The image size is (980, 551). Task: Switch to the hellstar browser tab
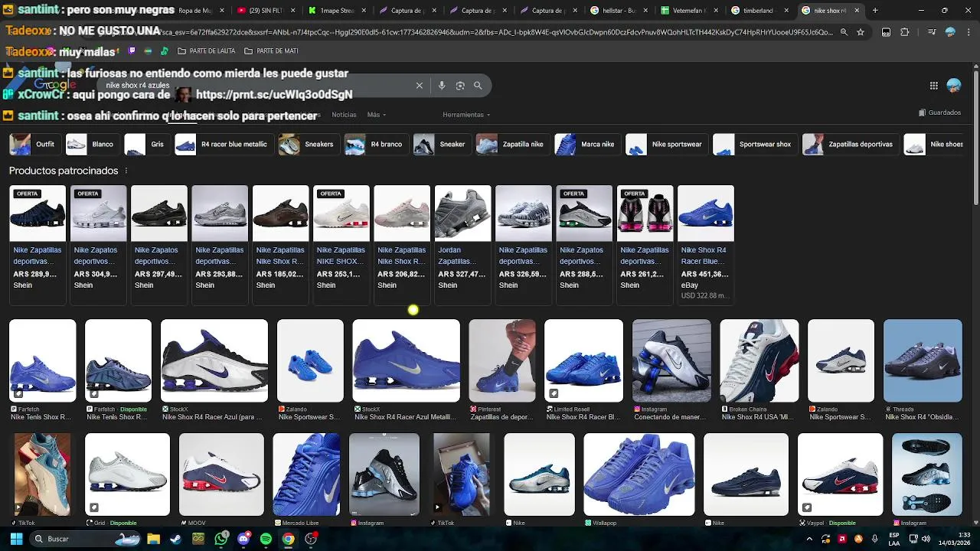[619, 11]
